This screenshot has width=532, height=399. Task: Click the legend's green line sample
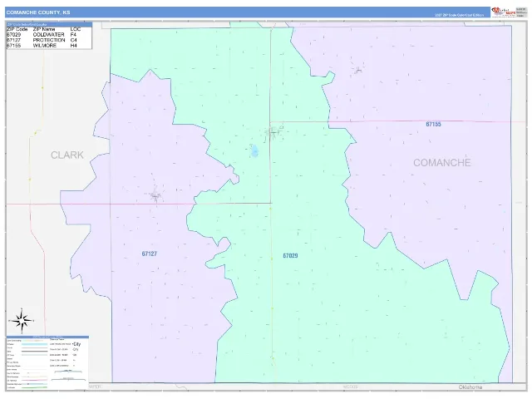(x=34, y=387)
